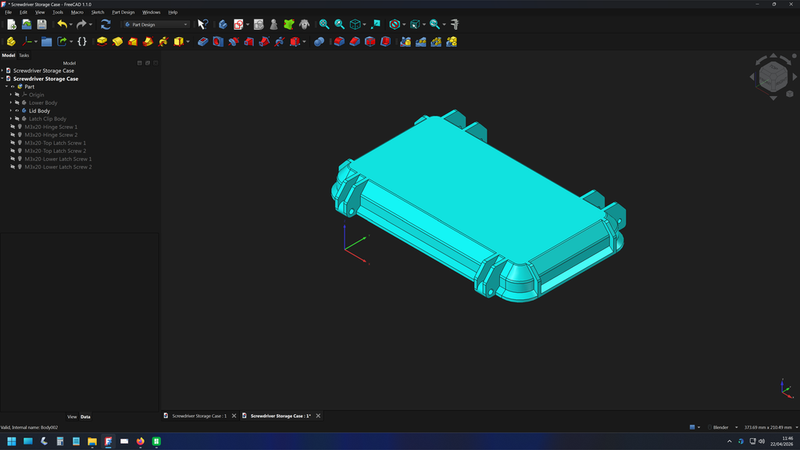Switch to the Tasks tab
The height and width of the screenshot is (450, 800).
pos(24,55)
